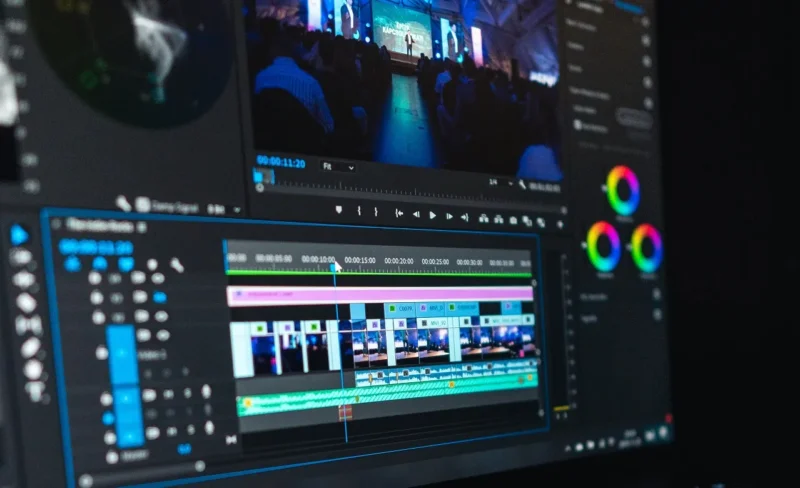Viewport: 800px width, 488px height.
Task: Click the Highlights color wheel
Action: coord(647,248)
